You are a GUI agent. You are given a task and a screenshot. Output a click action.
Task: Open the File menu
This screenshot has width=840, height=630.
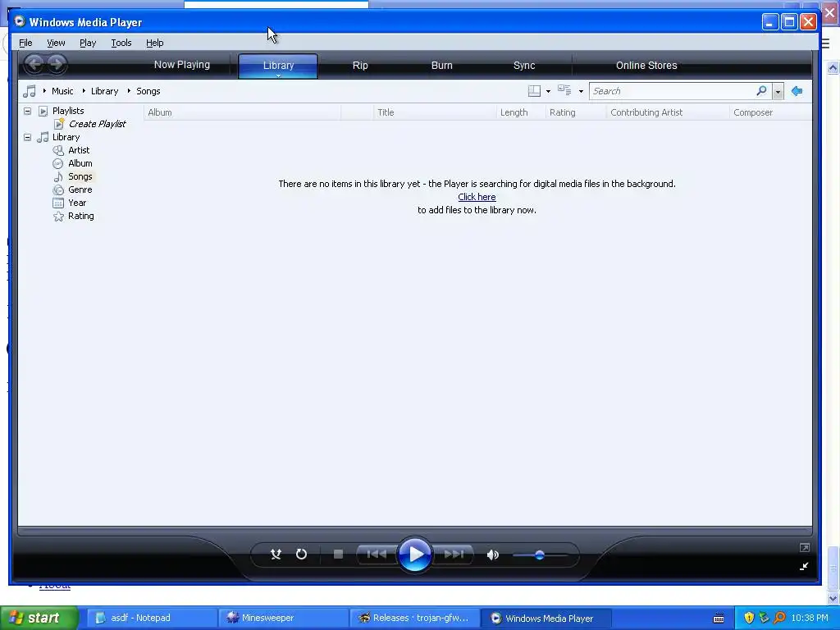25,43
